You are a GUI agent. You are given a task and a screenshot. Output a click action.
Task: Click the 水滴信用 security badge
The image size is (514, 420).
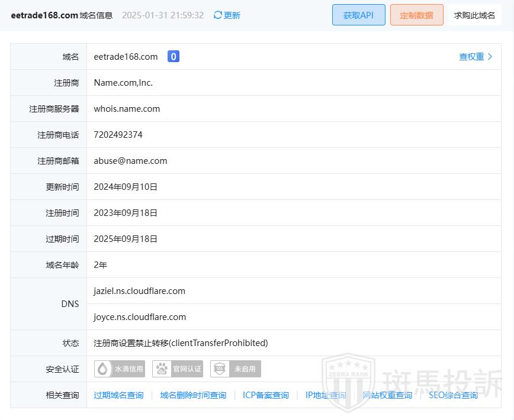120,369
